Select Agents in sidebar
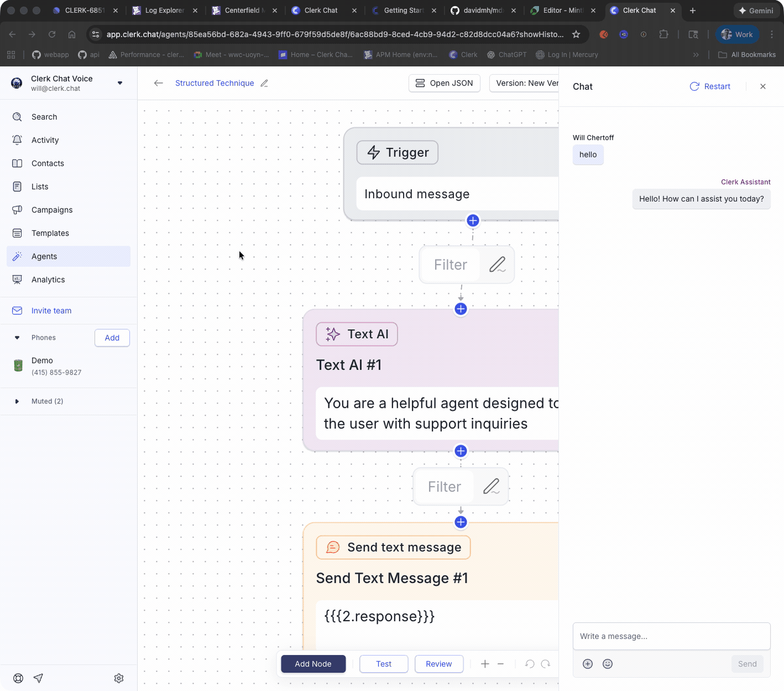Viewport: 784px width, 691px height. (69, 256)
